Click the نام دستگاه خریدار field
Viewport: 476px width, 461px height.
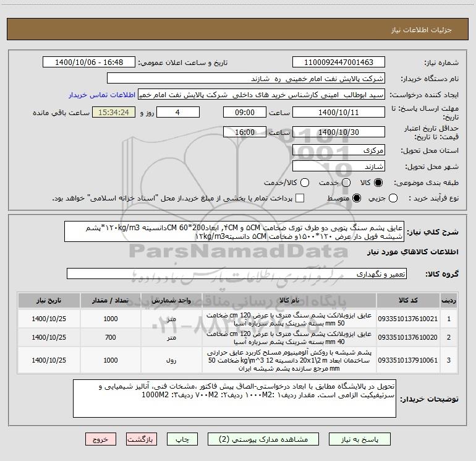click(x=246, y=78)
